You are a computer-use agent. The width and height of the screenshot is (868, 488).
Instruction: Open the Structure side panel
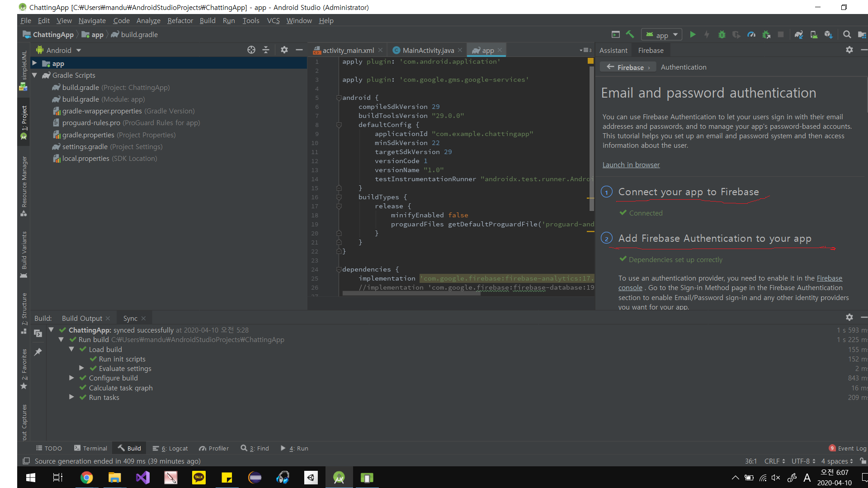(x=24, y=313)
